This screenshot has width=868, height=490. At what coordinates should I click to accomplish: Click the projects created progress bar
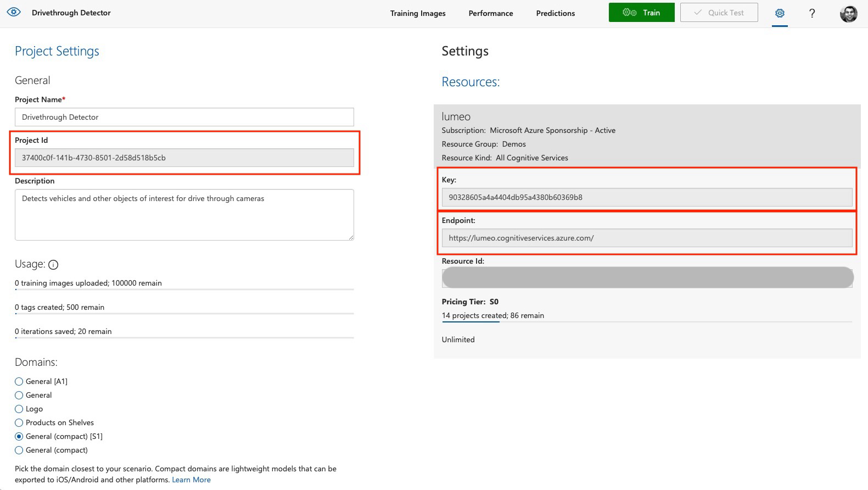pos(647,321)
